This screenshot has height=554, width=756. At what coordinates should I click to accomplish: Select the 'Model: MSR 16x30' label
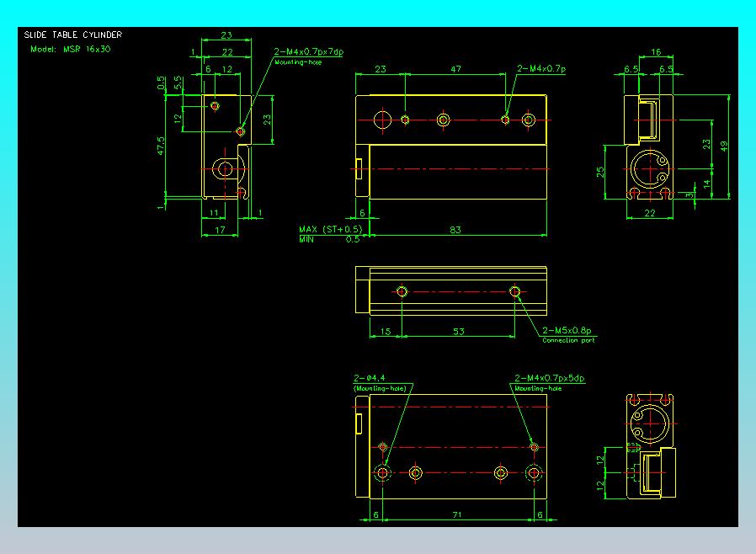(71, 49)
